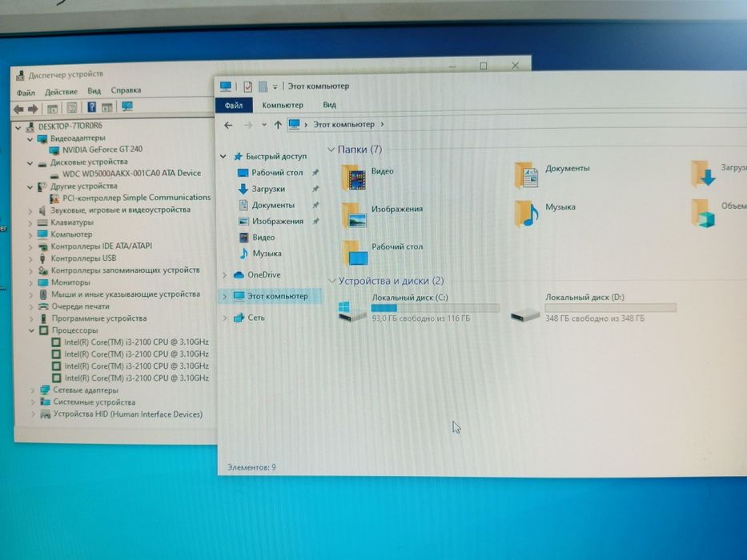The width and height of the screenshot is (747, 560).
Task: Select the Локальный диск (D:) drive icon
Action: point(525,314)
